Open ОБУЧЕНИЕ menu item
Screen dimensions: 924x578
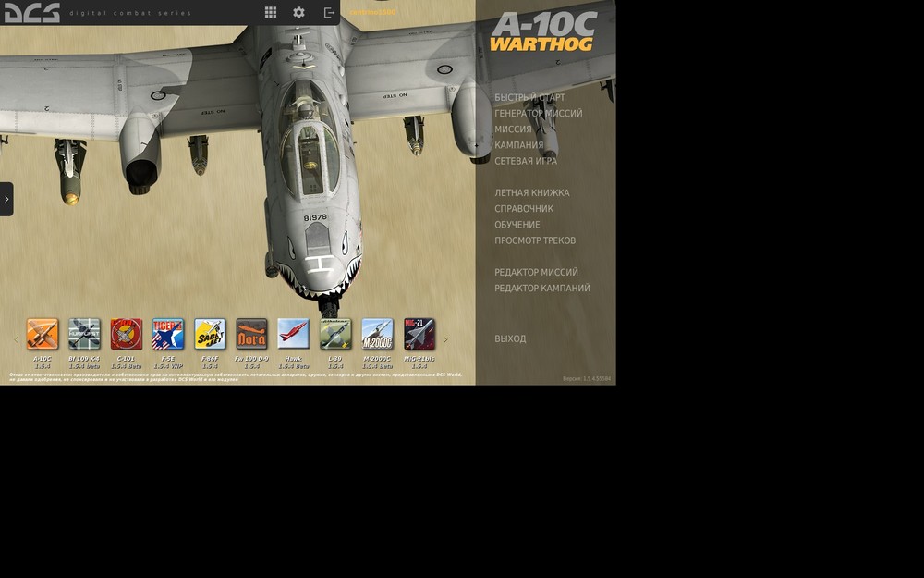517,225
